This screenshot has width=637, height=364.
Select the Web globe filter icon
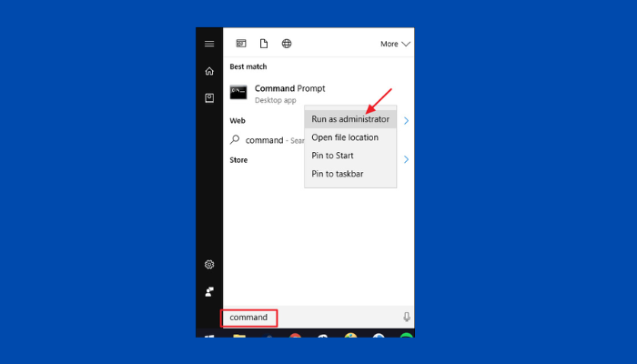coord(287,44)
